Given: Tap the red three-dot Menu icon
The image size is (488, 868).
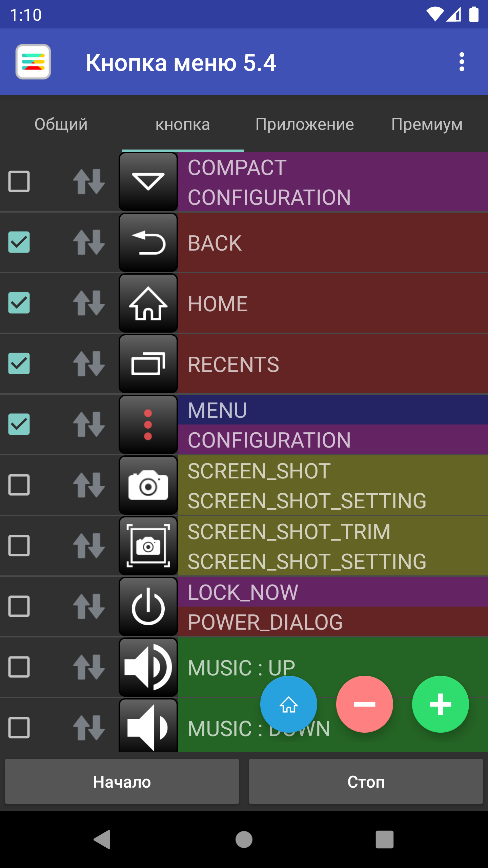Looking at the screenshot, I should click(x=148, y=425).
